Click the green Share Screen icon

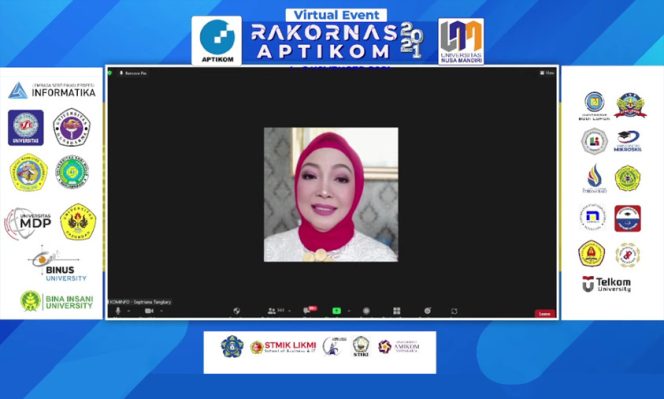(337, 311)
